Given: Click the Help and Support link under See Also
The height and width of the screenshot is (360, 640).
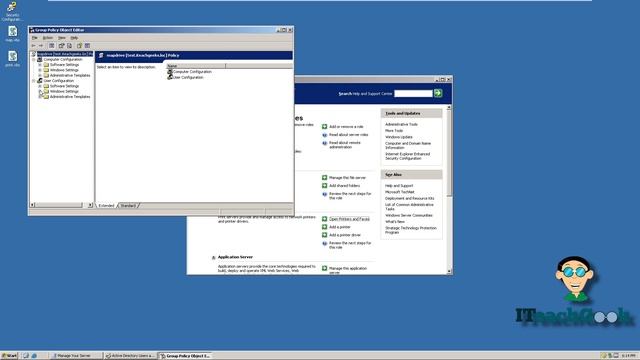Looking at the screenshot, I should point(399,186).
